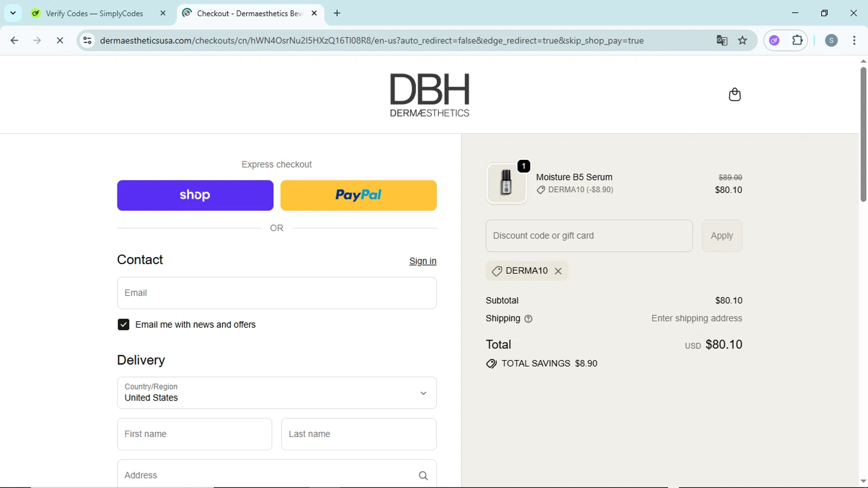Pay with the PayPal express button
Screen dimensions: 868x488
click(x=358, y=195)
